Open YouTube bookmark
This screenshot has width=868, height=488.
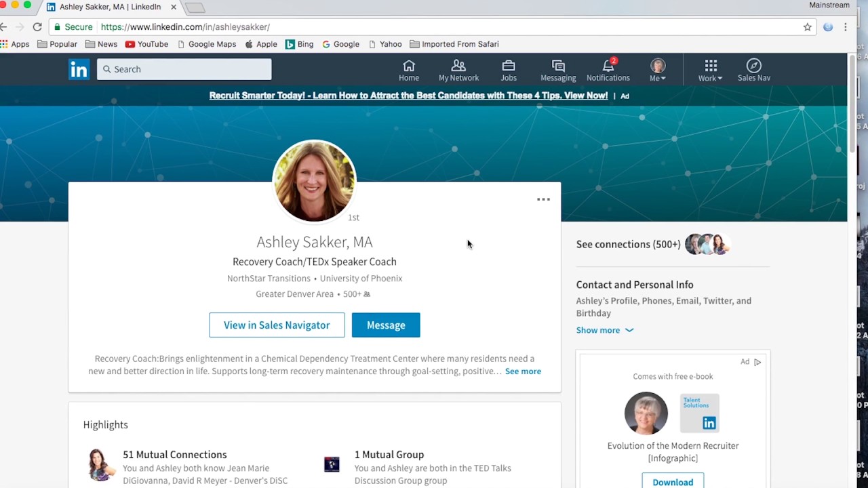click(x=146, y=44)
